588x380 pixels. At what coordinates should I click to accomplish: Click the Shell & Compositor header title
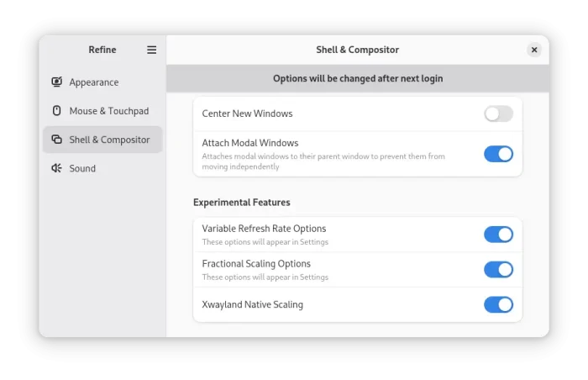coord(357,50)
